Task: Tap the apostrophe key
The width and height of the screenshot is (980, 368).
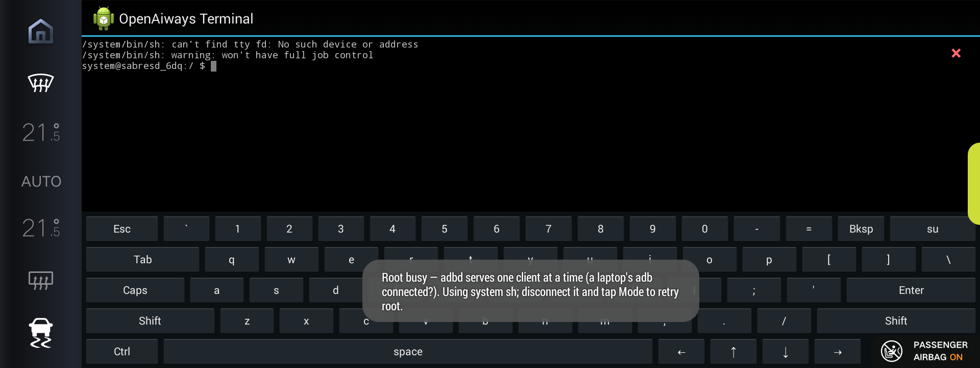Action: pyautogui.click(x=814, y=290)
